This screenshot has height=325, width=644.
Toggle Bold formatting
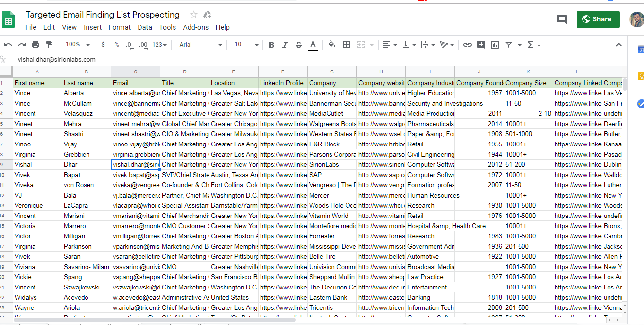[271, 45]
